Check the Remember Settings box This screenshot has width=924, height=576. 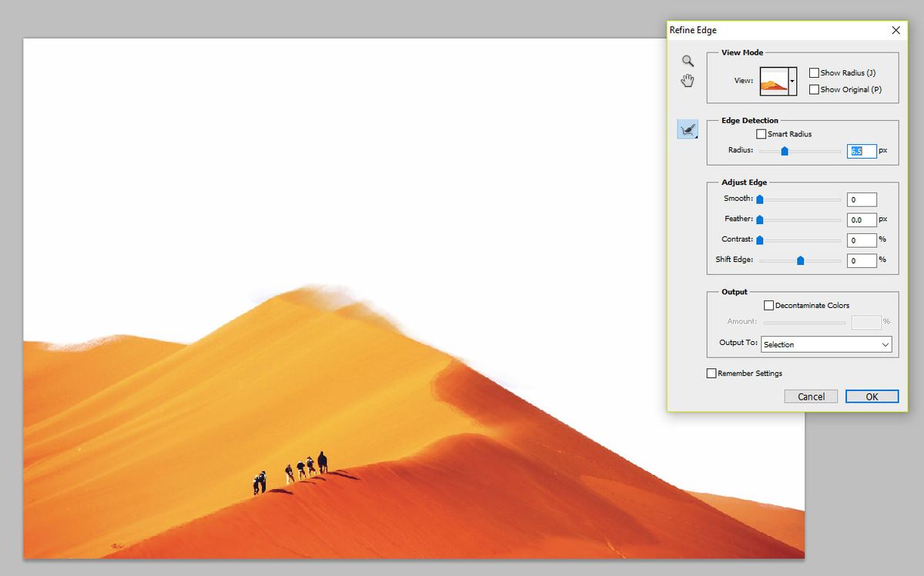click(x=711, y=373)
